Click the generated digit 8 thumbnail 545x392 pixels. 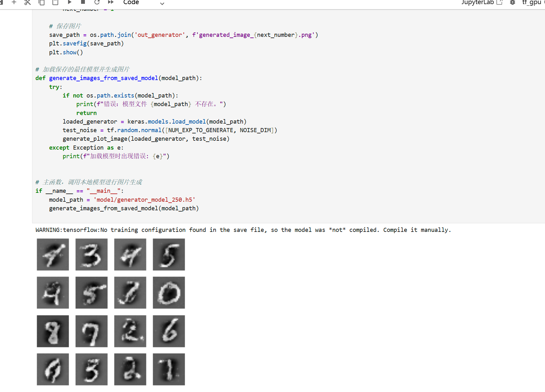pyautogui.click(x=53, y=331)
